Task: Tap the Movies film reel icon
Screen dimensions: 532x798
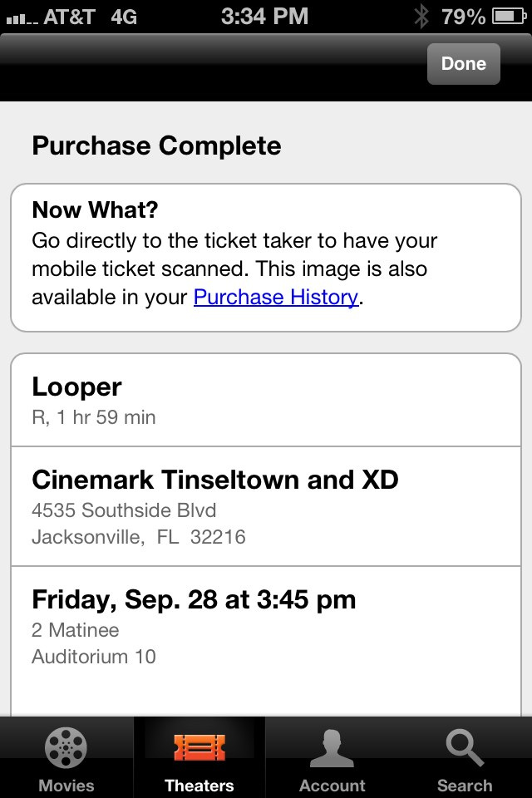Action: 66,746
